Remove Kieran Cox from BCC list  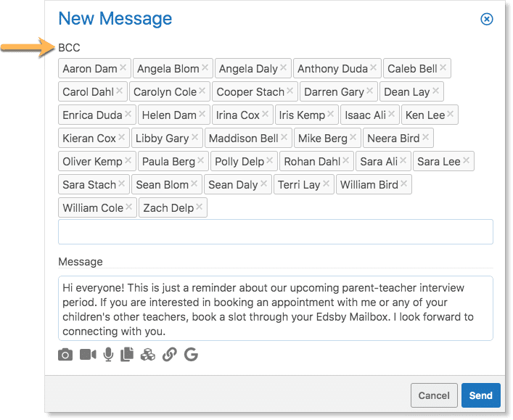(121, 137)
